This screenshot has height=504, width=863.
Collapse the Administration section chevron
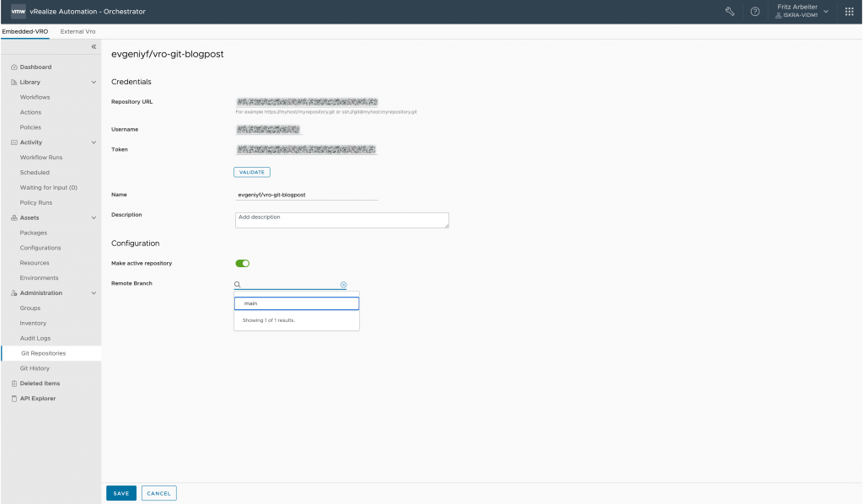tap(94, 293)
